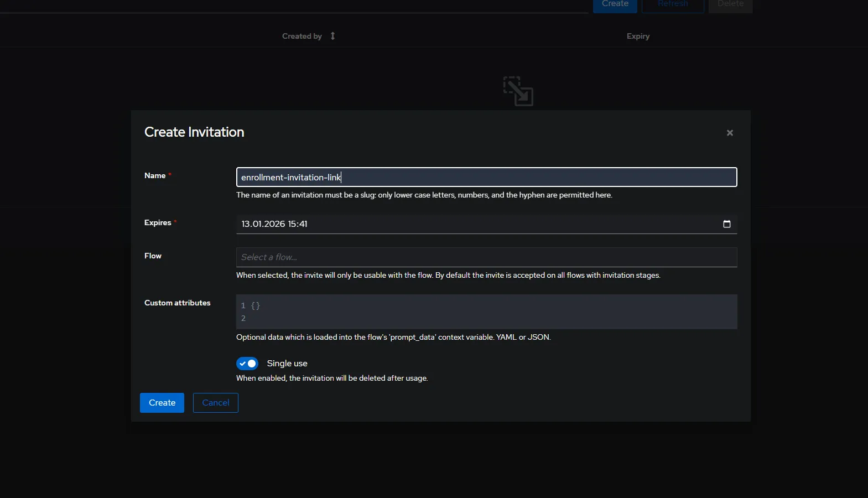The width and height of the screenshot is (868, 498).
Task: Cancel the invitation creation
Action: pyautogui.click(x=215, y=403)
